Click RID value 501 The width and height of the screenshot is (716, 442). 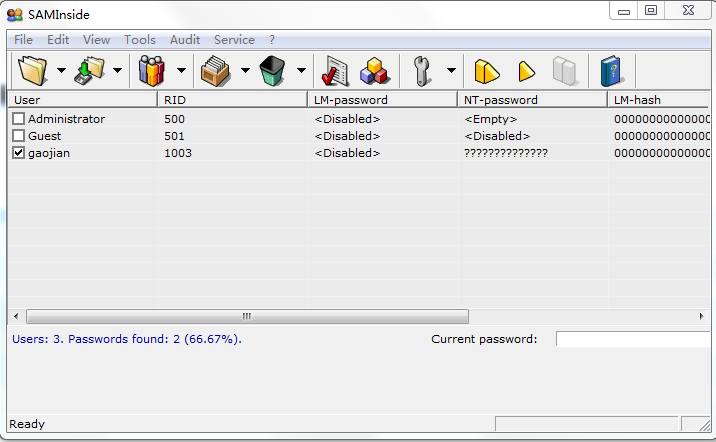tap(174, 136)
